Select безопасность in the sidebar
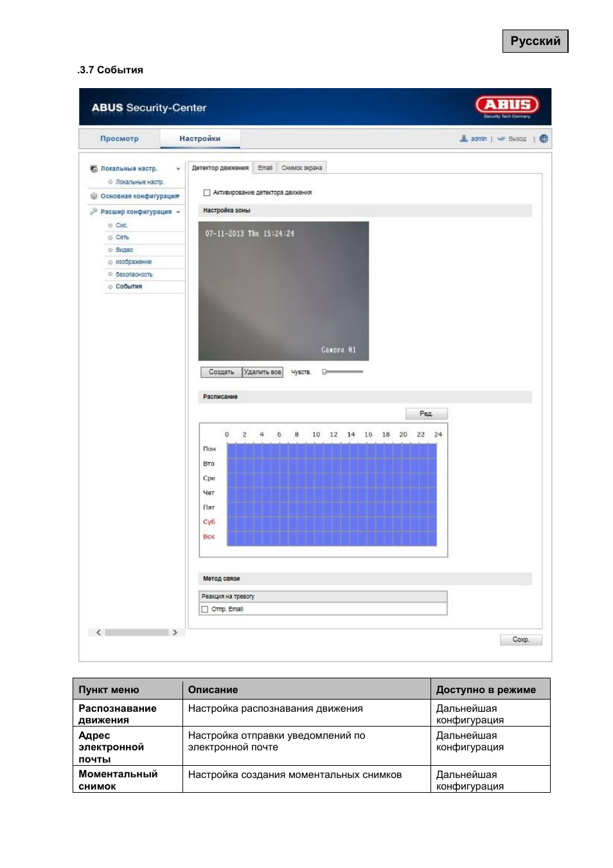 pyautogui.click(x=134, y=274)
